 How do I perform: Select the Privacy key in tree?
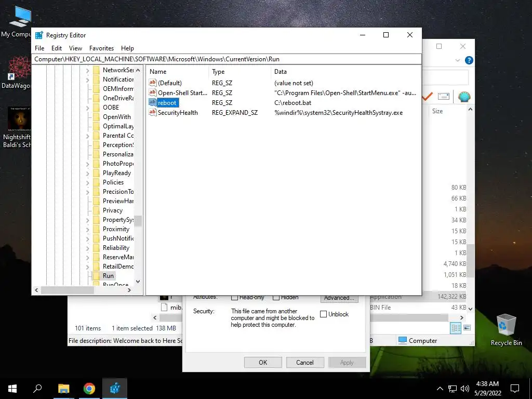click(x=113, y=210)
